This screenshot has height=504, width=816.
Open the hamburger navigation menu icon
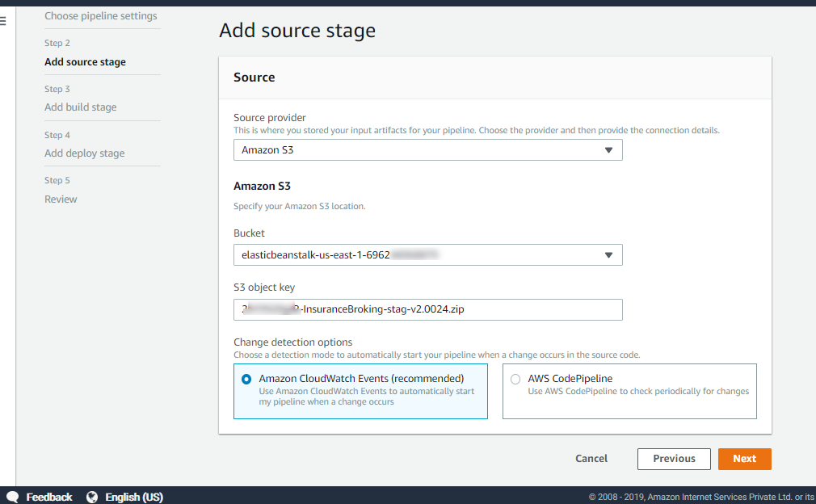3,22
